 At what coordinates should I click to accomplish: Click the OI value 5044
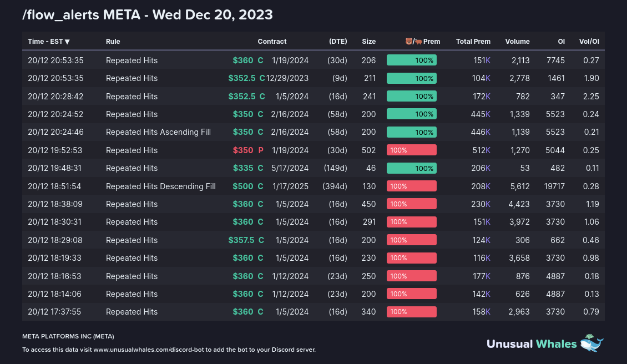coord(555,150)
